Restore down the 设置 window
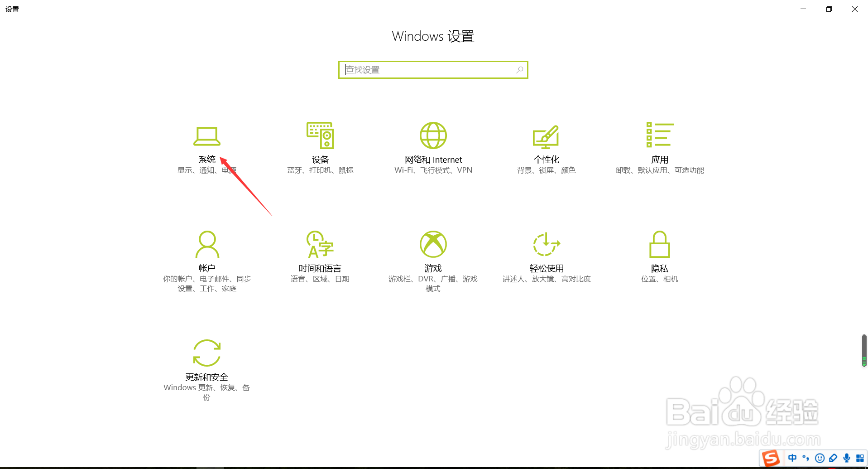868x469 pixels. pos(829,9)
